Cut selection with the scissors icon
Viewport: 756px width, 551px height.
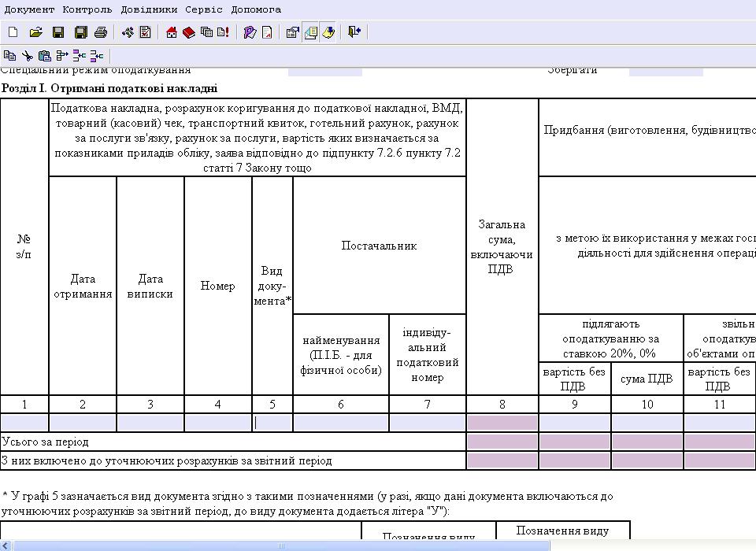click(x=27, y=56)
